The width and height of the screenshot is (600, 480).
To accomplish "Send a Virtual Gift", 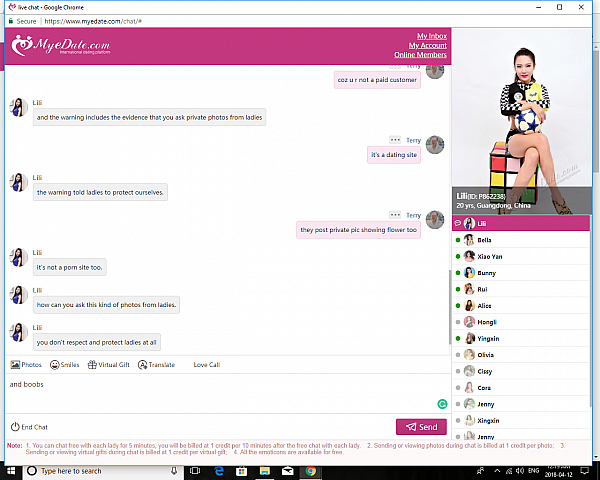I will click(110, 365).
